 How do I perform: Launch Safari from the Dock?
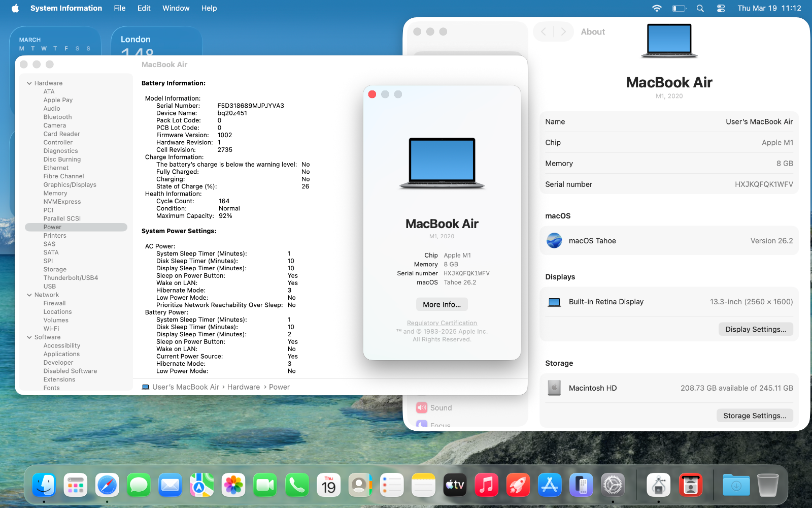[x=107, y=485]
